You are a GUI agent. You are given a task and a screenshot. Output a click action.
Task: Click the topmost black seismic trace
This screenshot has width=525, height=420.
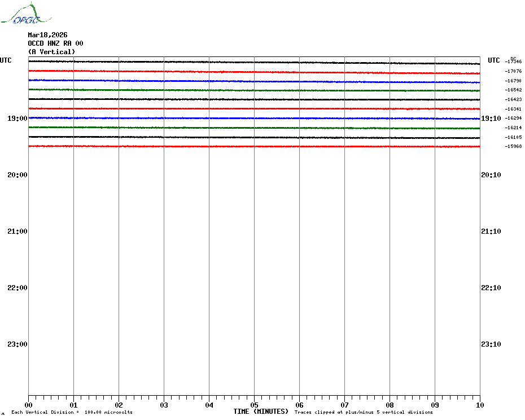(x=254, y=62)
